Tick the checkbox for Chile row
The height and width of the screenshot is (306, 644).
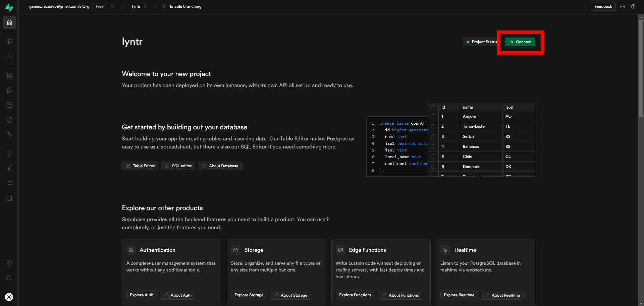433,157
